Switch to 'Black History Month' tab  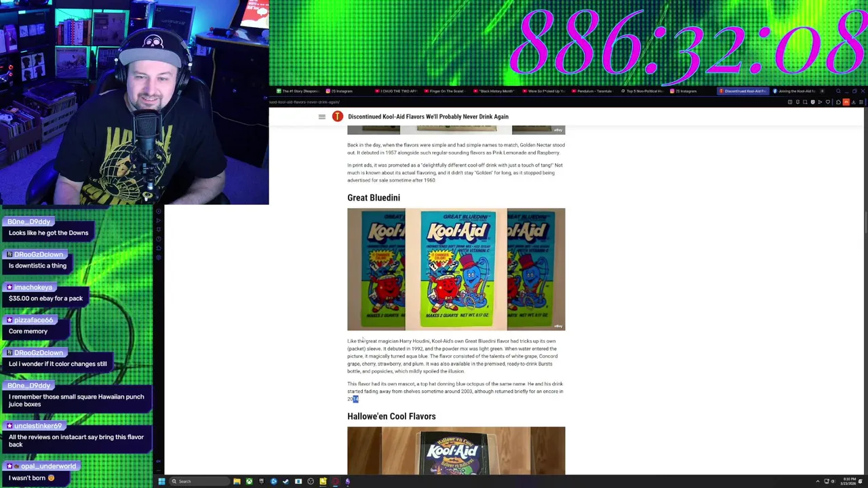click(494, 91)
